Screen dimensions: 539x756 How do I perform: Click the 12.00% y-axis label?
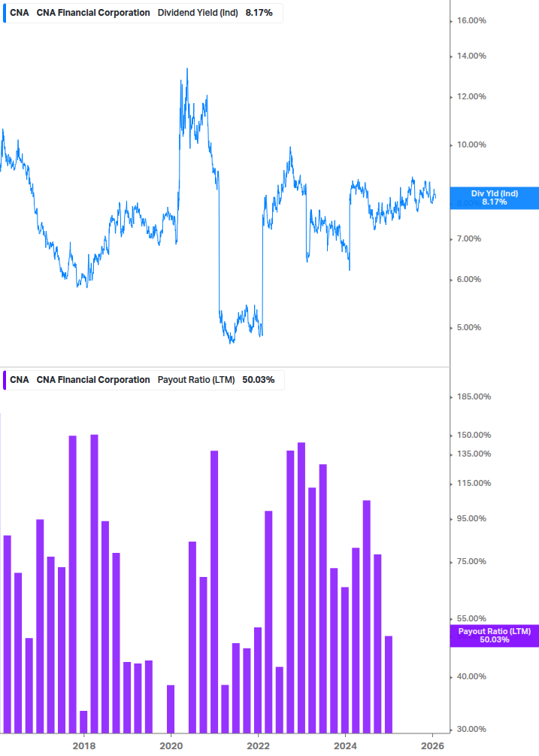coord(471,96)
